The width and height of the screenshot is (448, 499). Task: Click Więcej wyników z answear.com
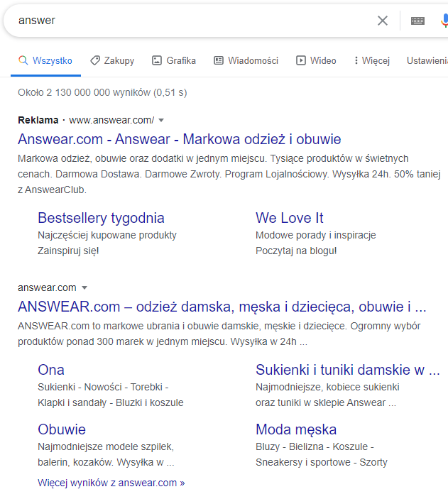click(111, 483)
